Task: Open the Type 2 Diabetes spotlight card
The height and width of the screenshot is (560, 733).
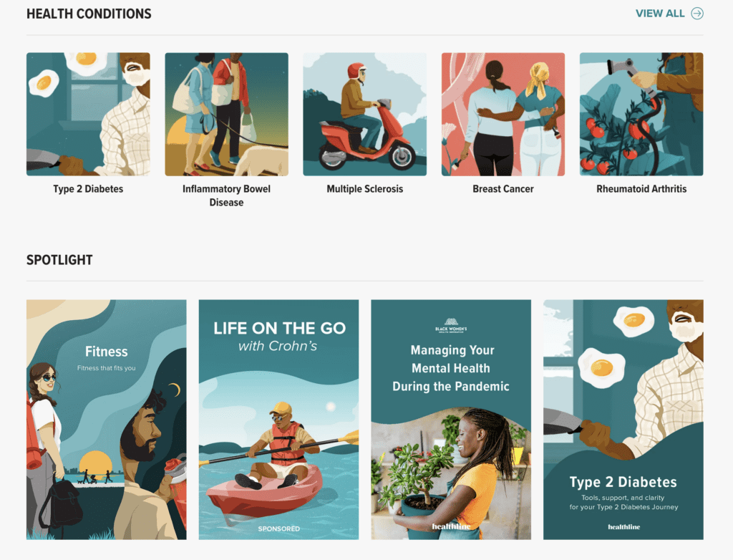Action: (x=623, y=420)
